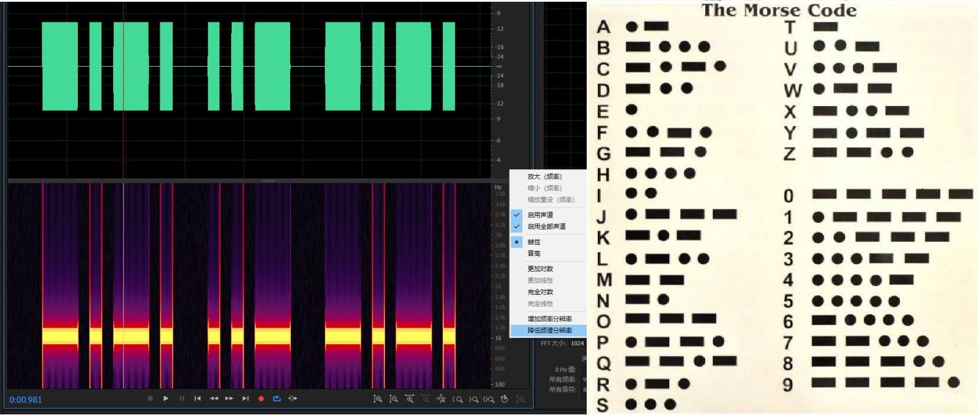This screenshot has height=415, width=980.
Task: Click the Fast Forward double-arrow icon
Action: [229, 399]
